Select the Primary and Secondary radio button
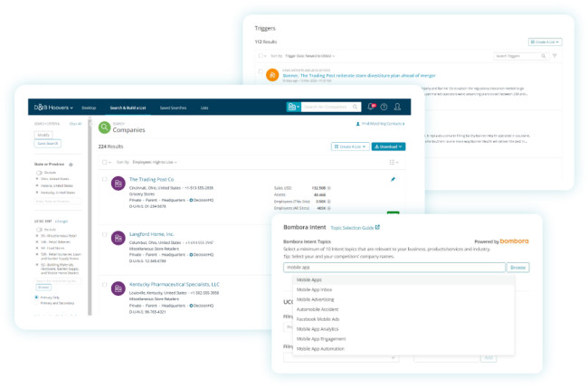Image resolution: width=588 pixels, height=387 pixels. [36, 303]
